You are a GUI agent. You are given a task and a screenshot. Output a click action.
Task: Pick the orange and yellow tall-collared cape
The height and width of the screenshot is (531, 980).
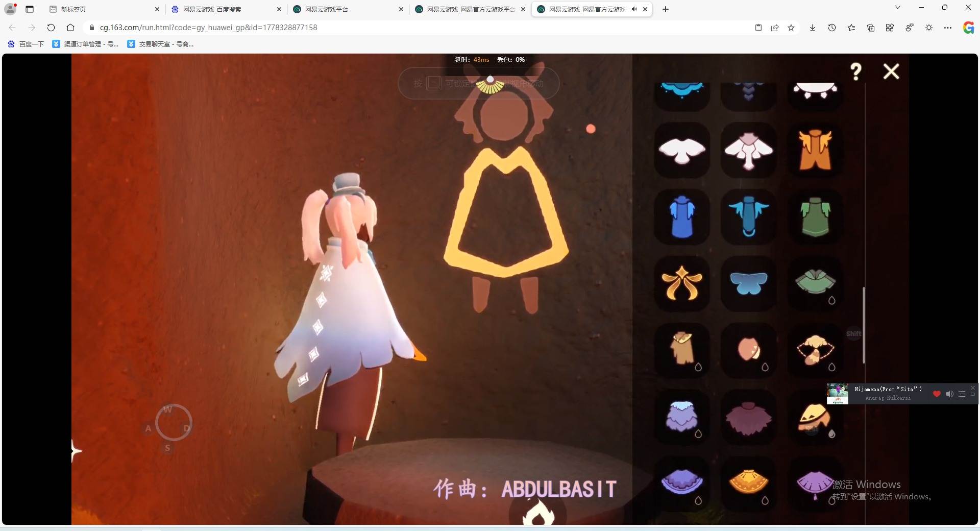click(x=815, y=150)
